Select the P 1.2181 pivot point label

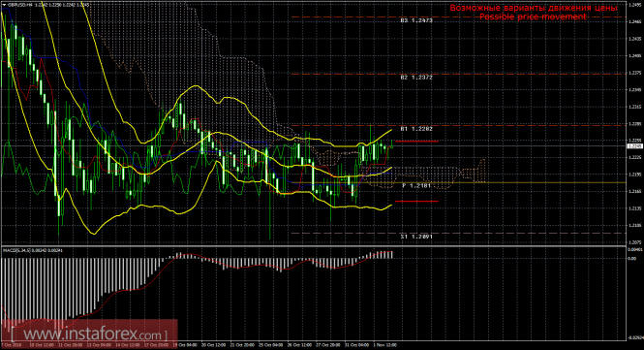point(416,186)
